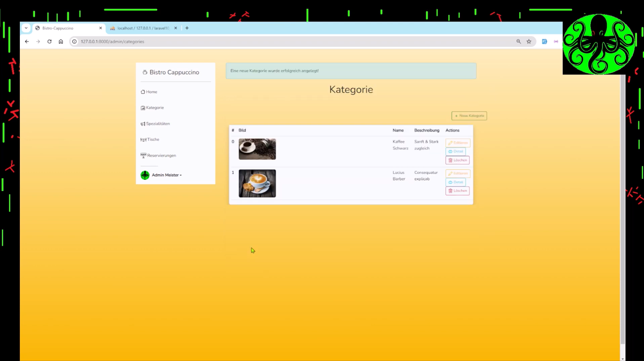Open the tab search dropdown arrow

pyautogui.click(x=26, y=28)
